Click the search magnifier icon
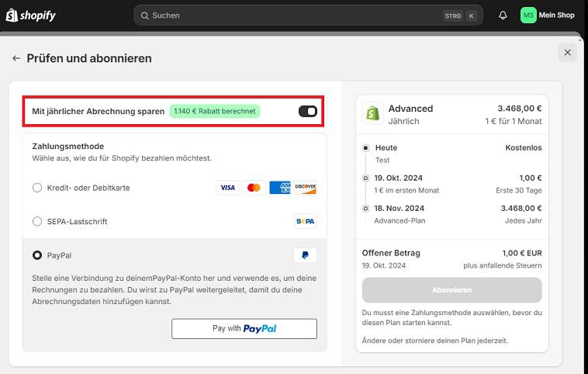 click(x=144, y=16)
